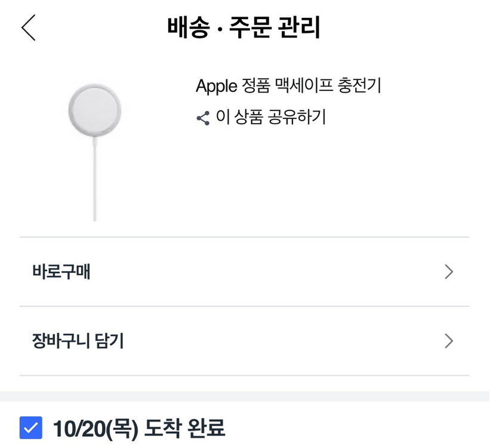490x448 pixels.
Task: Select the 배송 · 주문 관리 title
Action: point(245,27)
